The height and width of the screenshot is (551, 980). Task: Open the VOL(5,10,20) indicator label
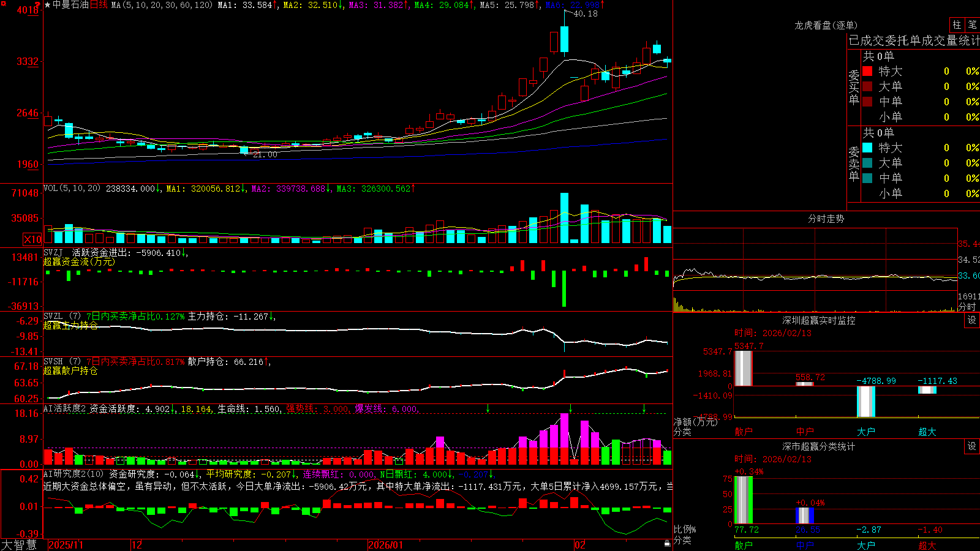click(x=72, y=189)
